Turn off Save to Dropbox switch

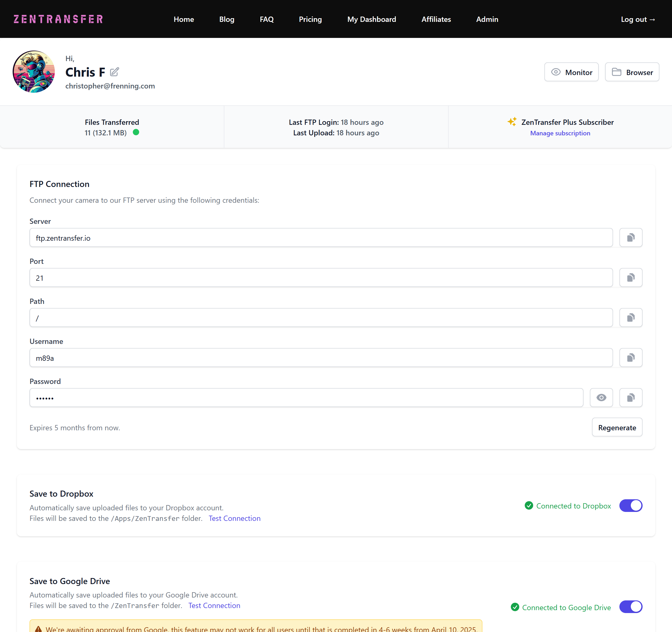point(630,506)
